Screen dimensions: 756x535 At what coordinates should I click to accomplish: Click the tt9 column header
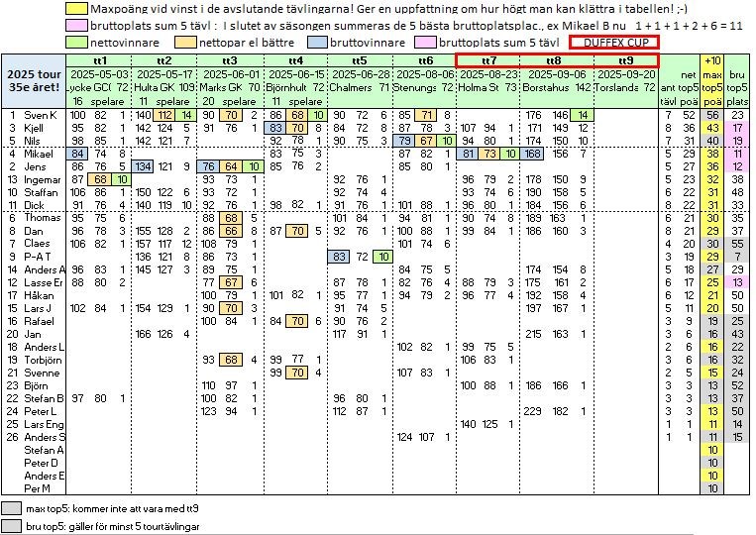pos(626,61)
